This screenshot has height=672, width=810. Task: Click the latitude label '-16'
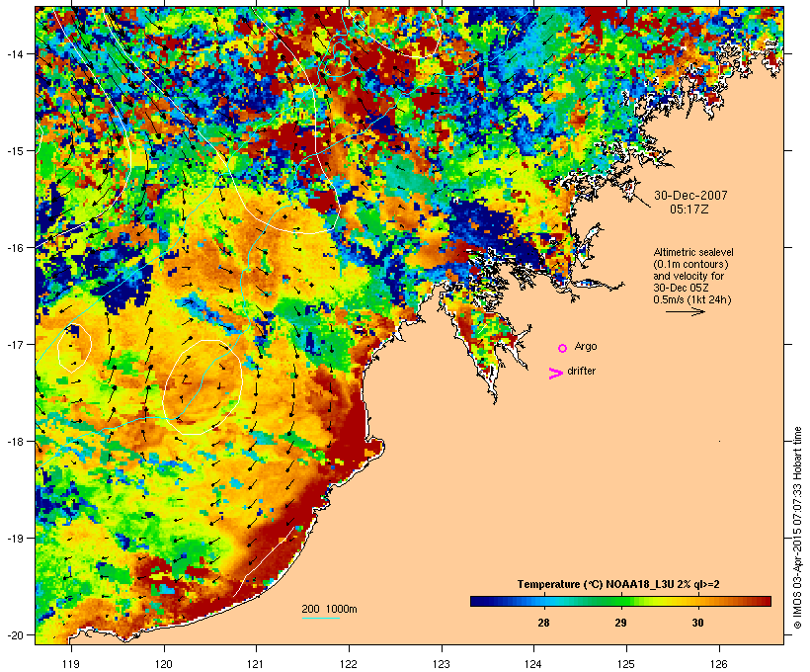[14, 248]
